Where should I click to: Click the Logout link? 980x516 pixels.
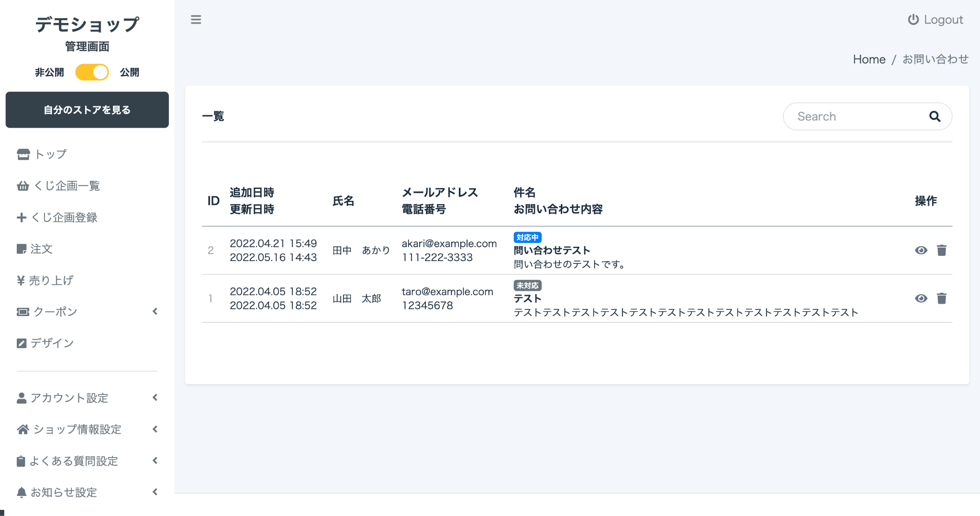(x=935, y=20)
